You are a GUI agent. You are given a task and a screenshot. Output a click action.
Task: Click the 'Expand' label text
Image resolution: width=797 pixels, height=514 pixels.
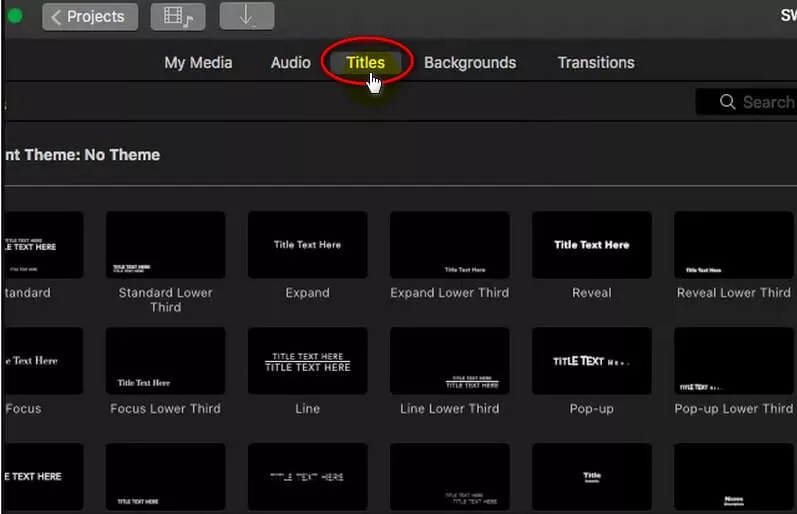[x=308, y=293]
